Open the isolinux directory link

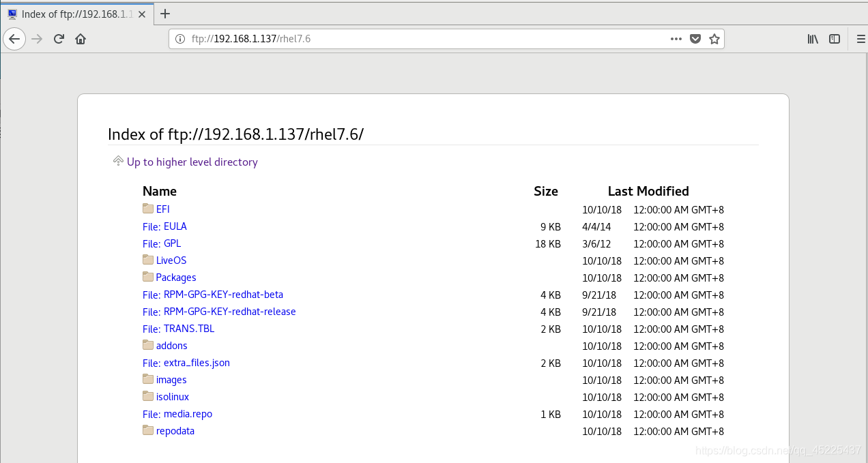tap(173, 397)
